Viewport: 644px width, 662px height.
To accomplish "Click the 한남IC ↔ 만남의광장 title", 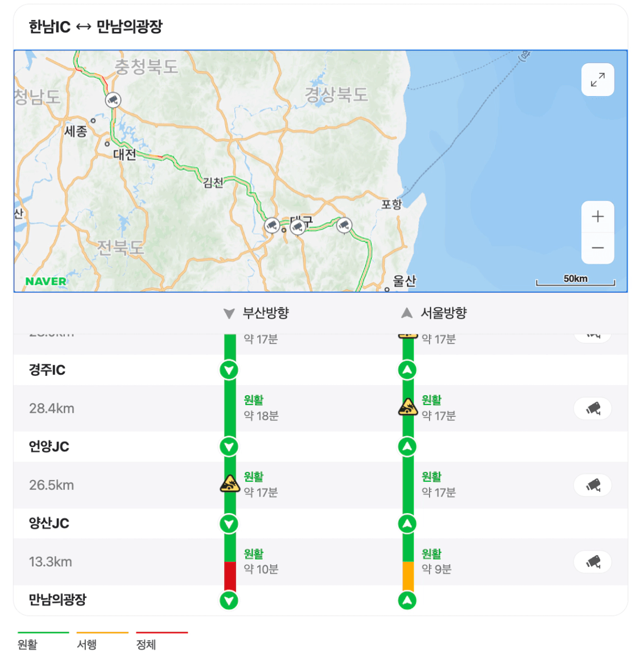I will pos(96,27).
